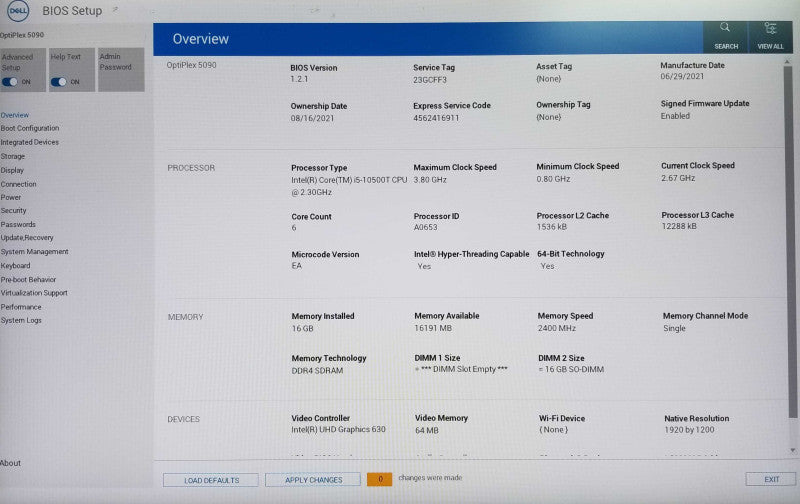Open System Management section
Viewport: 800px width, 504px height.
(x=34, y=251)
